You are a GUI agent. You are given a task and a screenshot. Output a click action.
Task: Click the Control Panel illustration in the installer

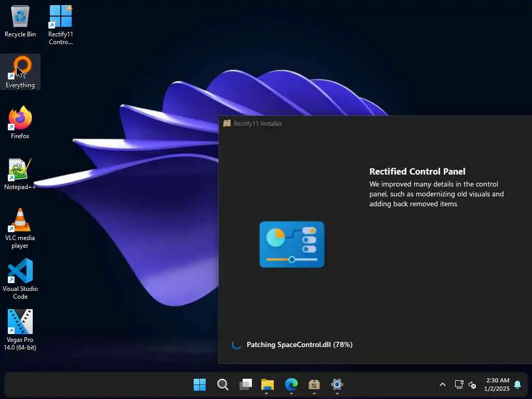292,244
